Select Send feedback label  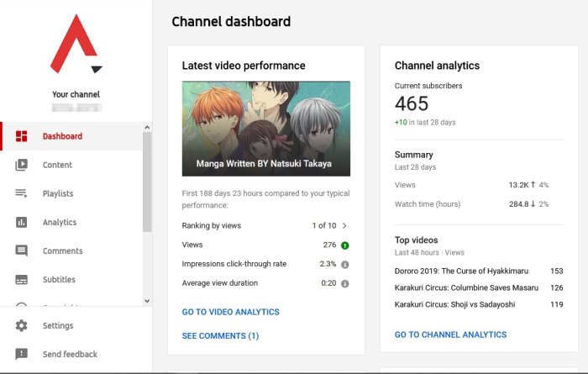pyautogui.click(x=70, y=354)
